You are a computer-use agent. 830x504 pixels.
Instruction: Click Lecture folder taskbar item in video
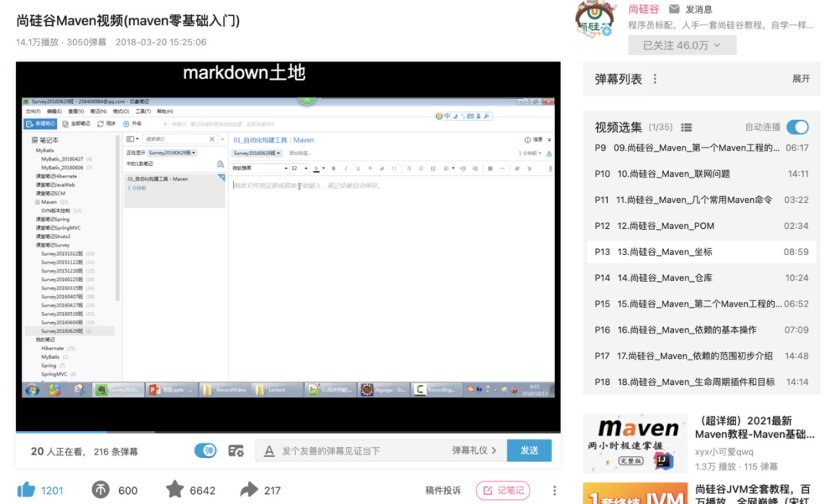(277, 390)
